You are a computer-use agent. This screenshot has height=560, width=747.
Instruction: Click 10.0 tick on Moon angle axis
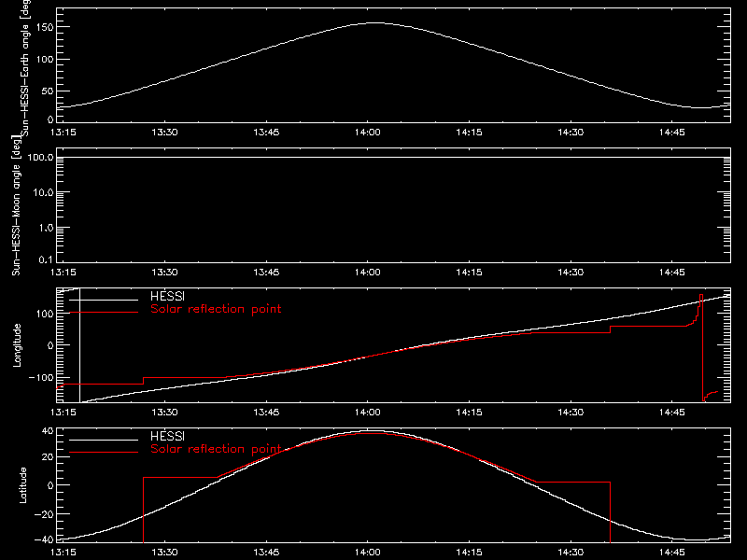point(43,192)
